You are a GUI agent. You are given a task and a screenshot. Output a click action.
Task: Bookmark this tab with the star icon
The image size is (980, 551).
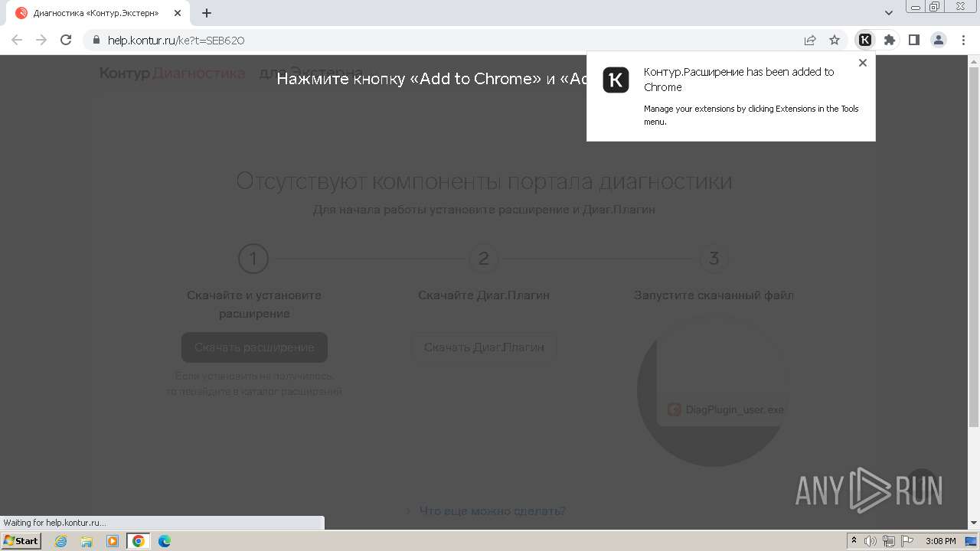[x=835, y=40]
